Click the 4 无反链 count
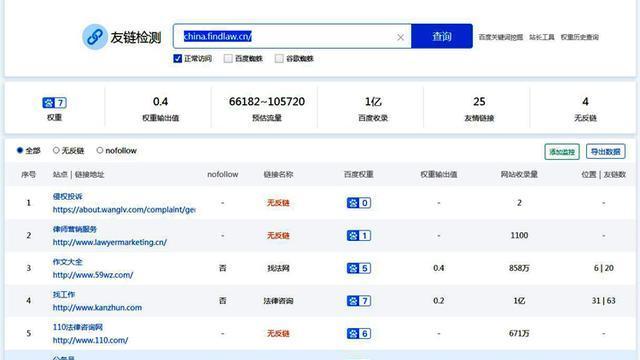Image resolution: width=640 pixels, height=360 pixels. point(585,101)
